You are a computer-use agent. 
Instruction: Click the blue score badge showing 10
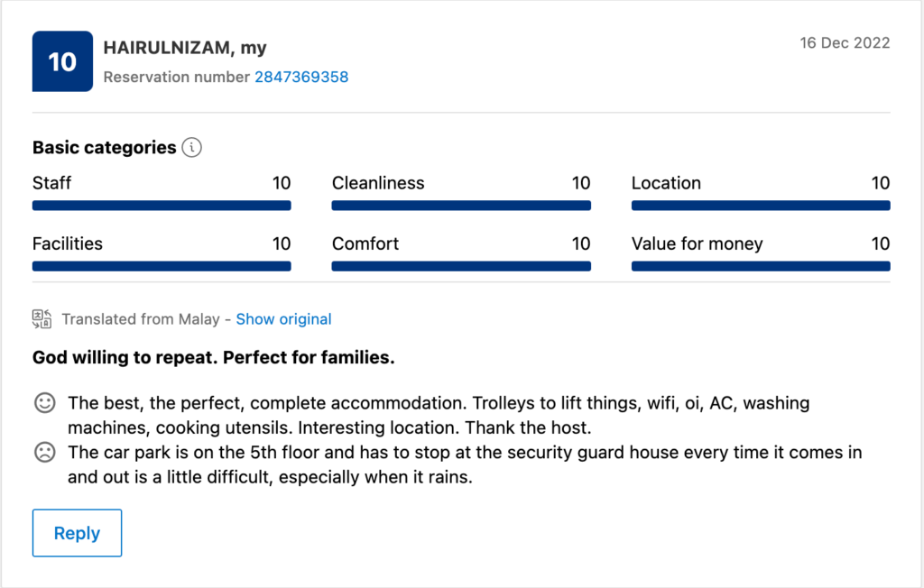62,61
